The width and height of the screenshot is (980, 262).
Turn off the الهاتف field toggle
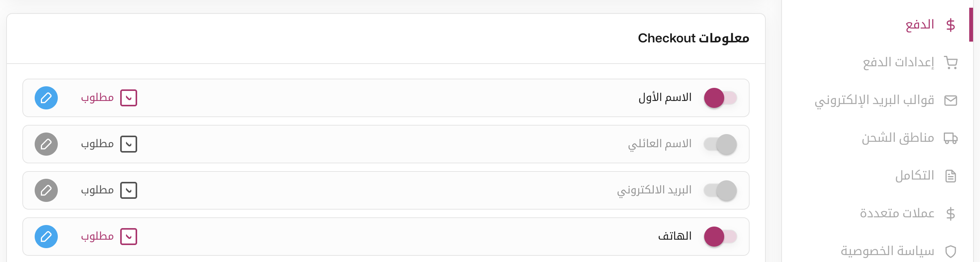click(720, 237)
